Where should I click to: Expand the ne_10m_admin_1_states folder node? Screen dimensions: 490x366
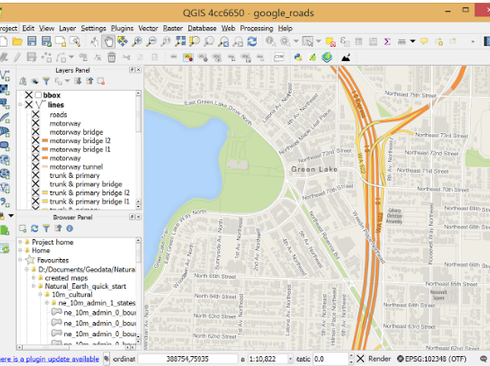[x=47, y=303]
